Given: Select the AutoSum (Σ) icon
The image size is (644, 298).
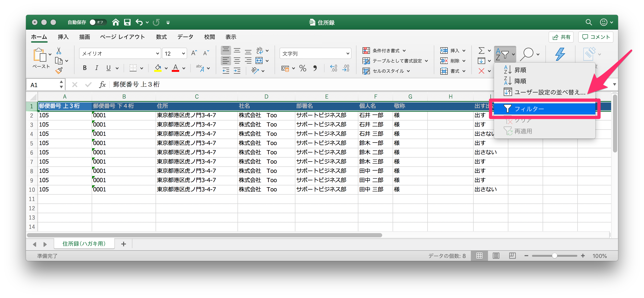Looking at the screenshot, I should [482, 51].
